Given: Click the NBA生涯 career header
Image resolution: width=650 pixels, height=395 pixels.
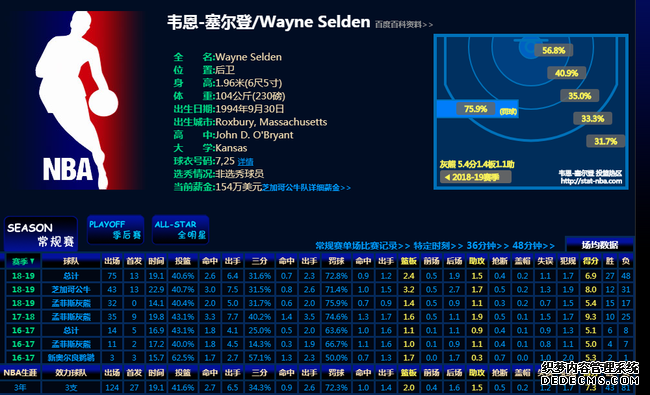Looking at the screenshot, I should tap(20, 373).
